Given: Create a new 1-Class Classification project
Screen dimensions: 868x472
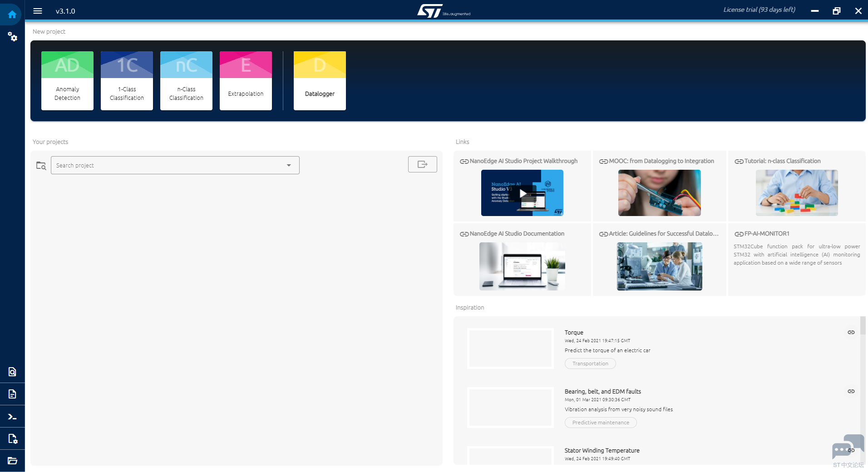Looking at the screenshot, I should pyautogui.click(x=127, y=81).
